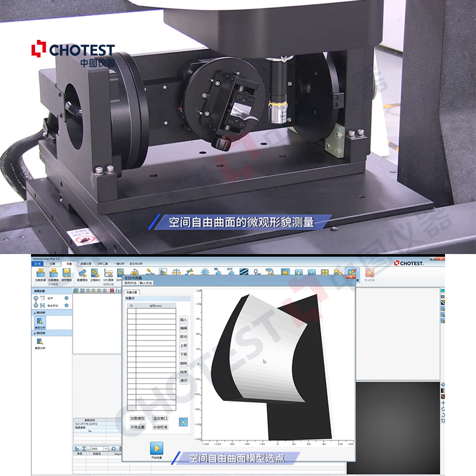
Task: Open the 配置面板 gear configuration icon
Action: click(x=82, y=273)
